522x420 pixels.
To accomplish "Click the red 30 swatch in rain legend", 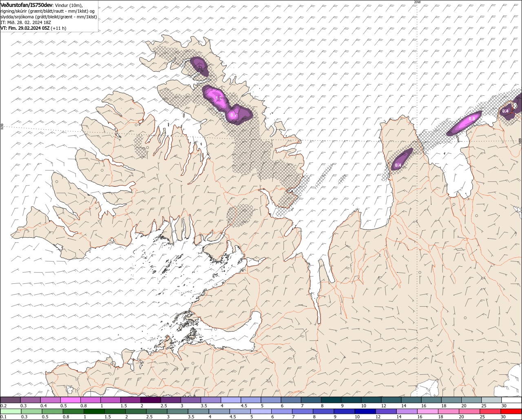I will [x=511, y=411].
